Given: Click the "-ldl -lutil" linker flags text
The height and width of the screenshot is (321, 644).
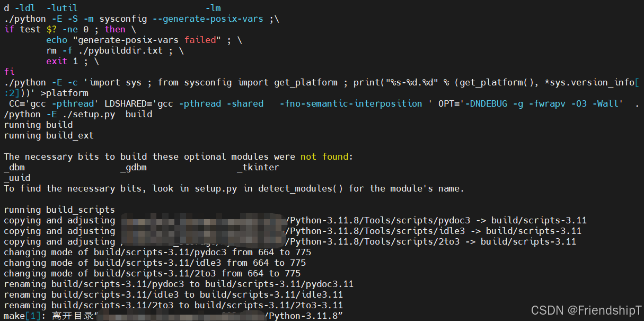Looking at the screenshot, I should tap(46, 8).
